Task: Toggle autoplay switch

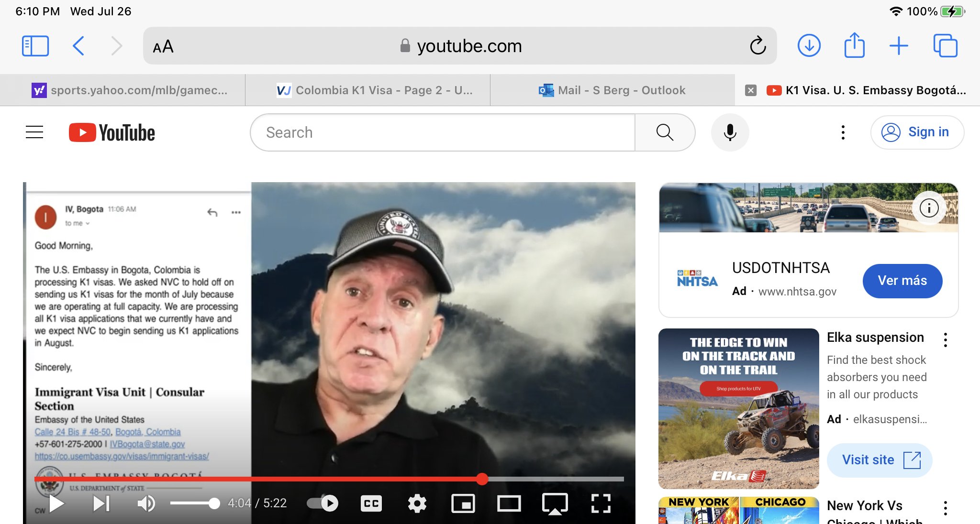Action: point(323,503)
